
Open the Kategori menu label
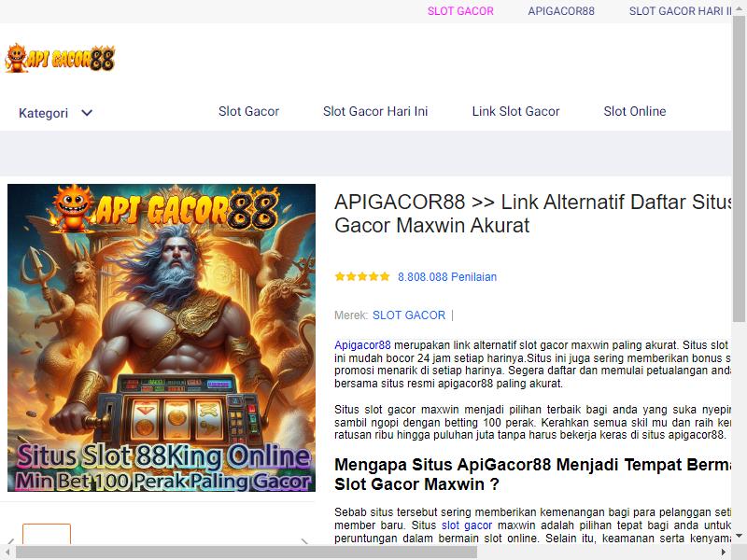pos(43,113)
